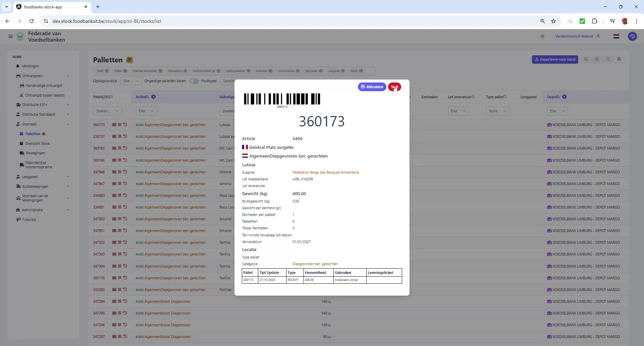Click the theme brightness icon in the header
Image resolution: width=644 pixels, height=346 pixels.
click(542, 36)
